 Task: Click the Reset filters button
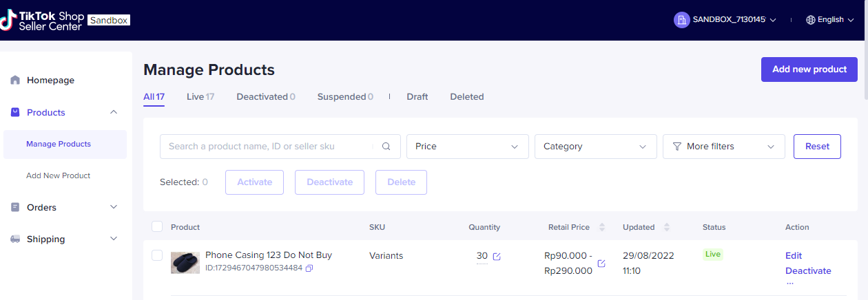tap(817, 147)
